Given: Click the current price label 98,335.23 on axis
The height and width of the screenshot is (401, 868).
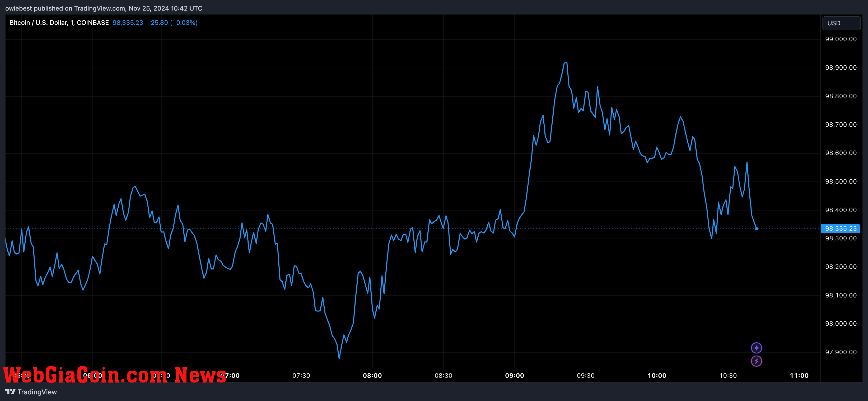Looking at the screenshot, I should point(840,229).
